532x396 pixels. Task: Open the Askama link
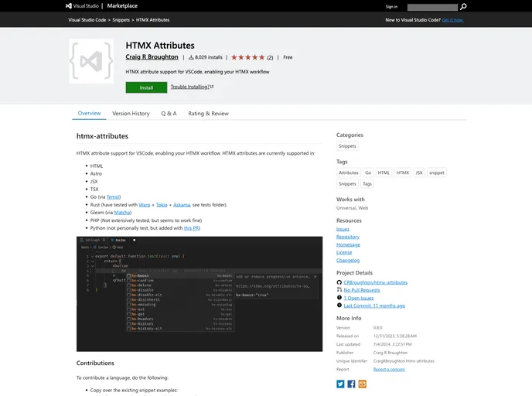182,205
